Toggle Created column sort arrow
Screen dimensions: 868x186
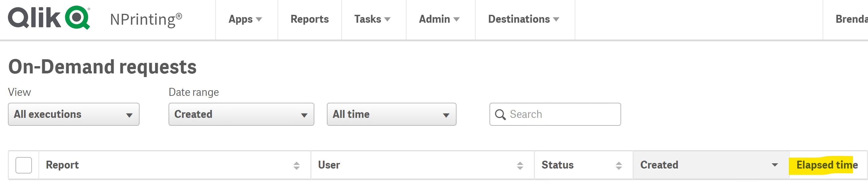pos(774,165)
